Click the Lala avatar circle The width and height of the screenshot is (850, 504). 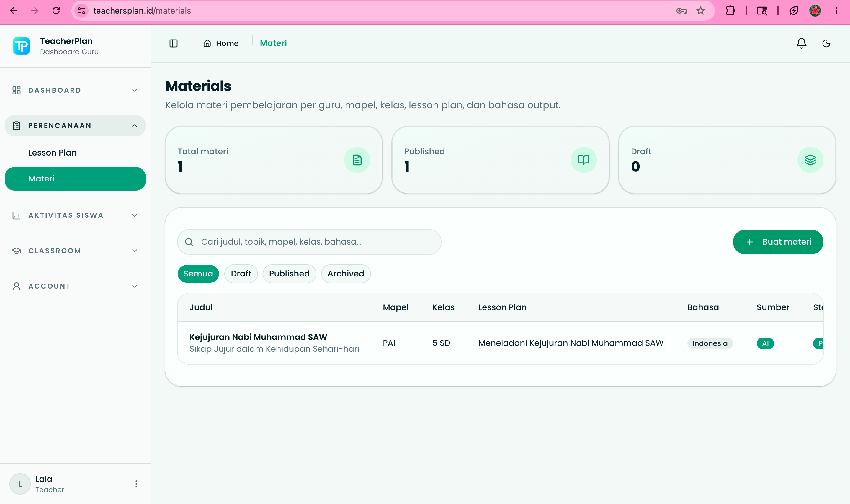[x=20, y=484]
